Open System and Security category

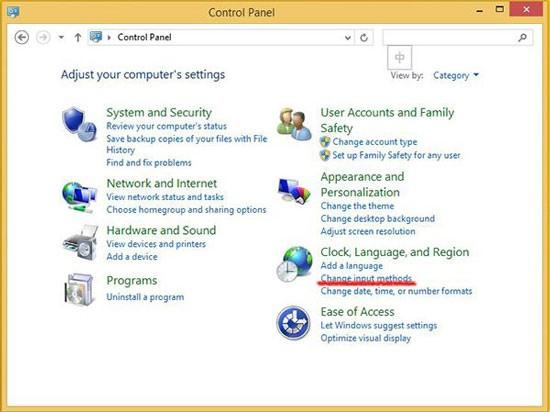[x=159, y=113]
